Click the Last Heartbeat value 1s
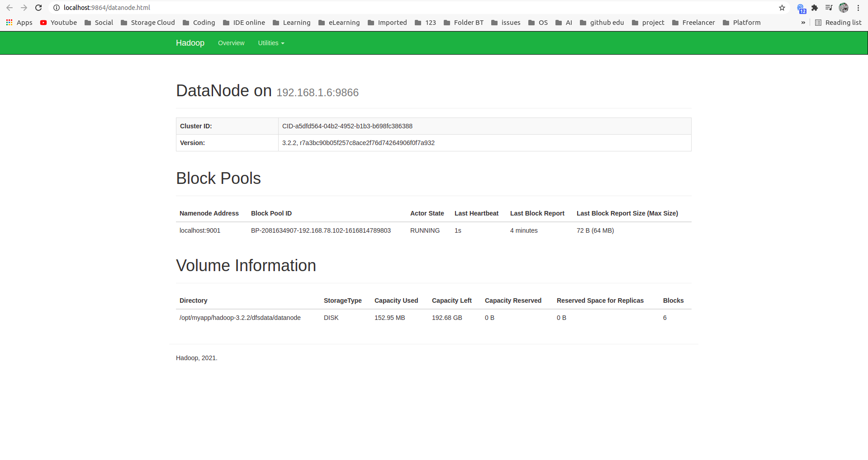 coord(458,230)
